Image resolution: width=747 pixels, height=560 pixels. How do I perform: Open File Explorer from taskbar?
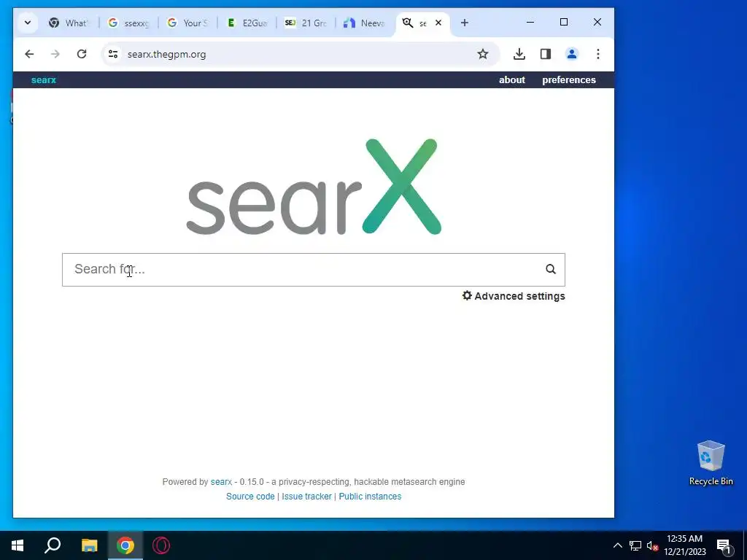click(x=89, y=545)
